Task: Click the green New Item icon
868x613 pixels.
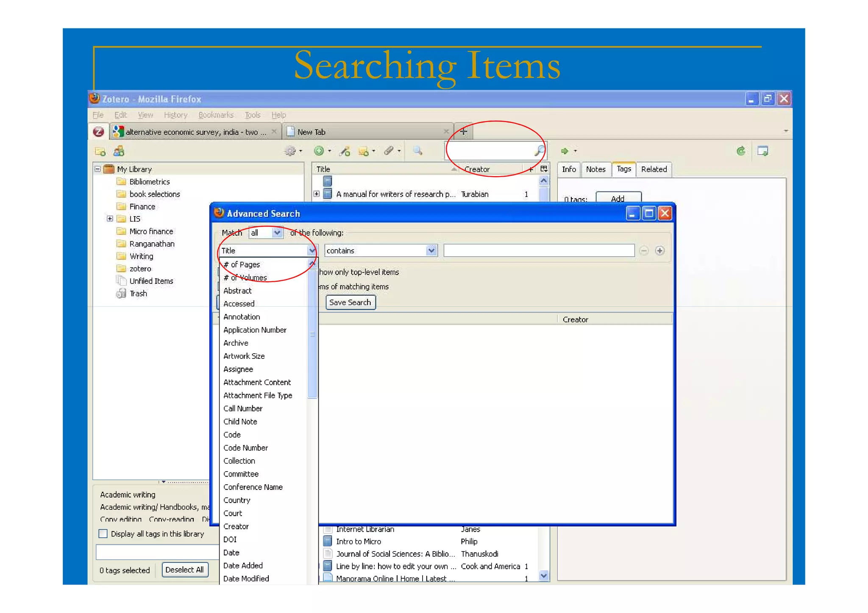Action: click(319, 150)
